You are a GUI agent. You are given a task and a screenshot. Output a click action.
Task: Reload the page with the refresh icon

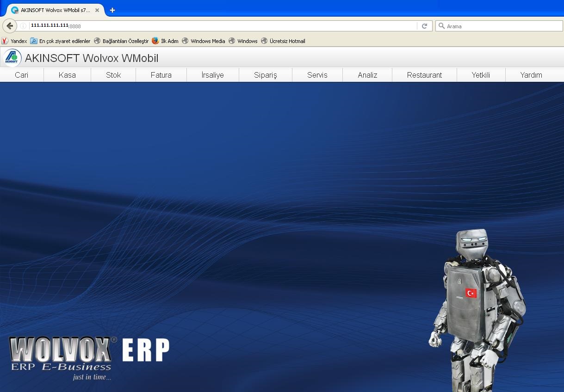(424, 26)
